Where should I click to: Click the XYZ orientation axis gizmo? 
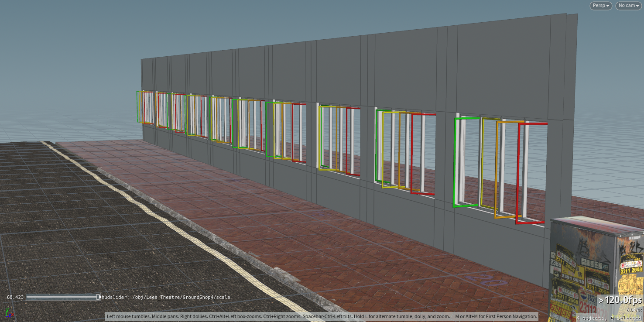8,312
